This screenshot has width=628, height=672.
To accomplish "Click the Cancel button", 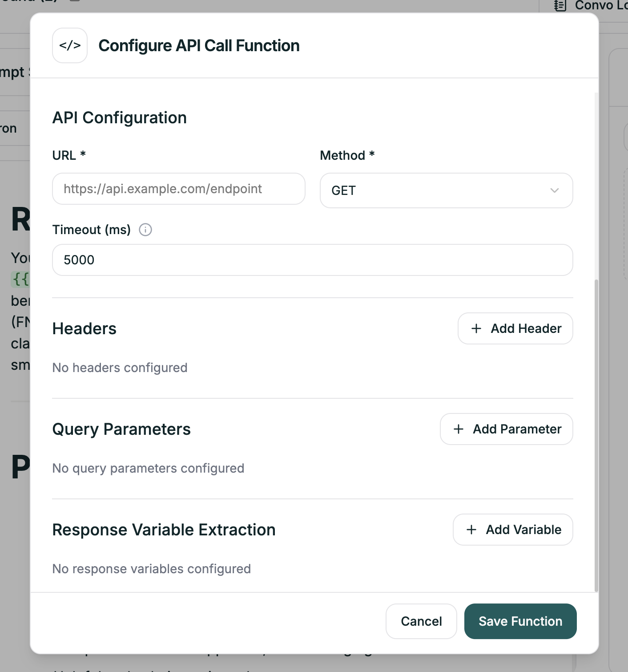I will 421,621.
